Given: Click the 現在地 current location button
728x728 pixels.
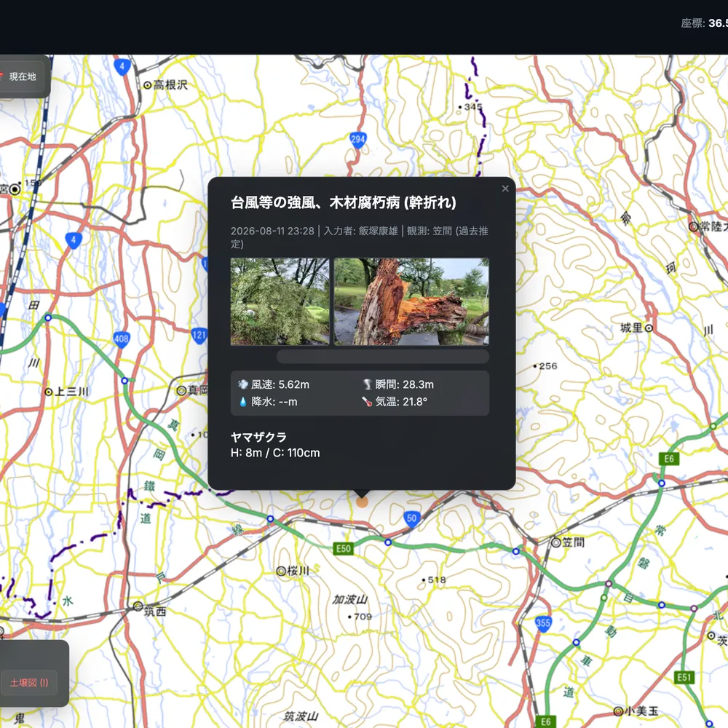Looking at the screenshot, I should 22,76.
